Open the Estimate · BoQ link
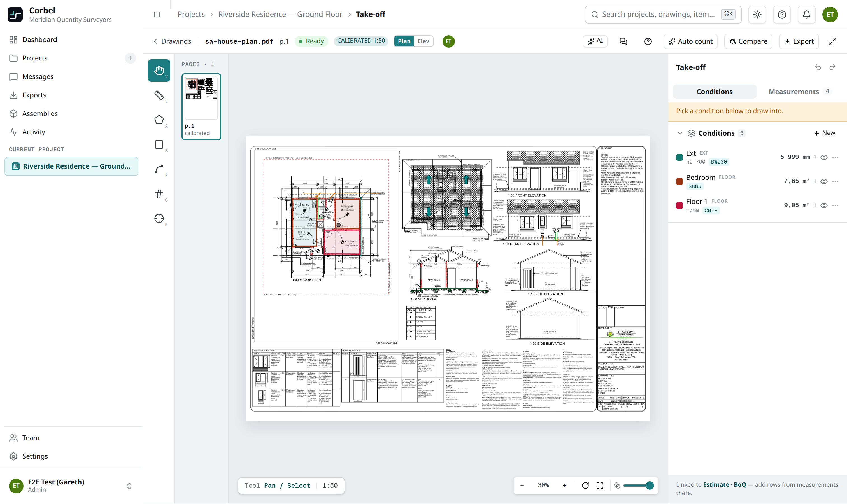The width and height of the screenshot is (847, 504). (x=724, y=485)
